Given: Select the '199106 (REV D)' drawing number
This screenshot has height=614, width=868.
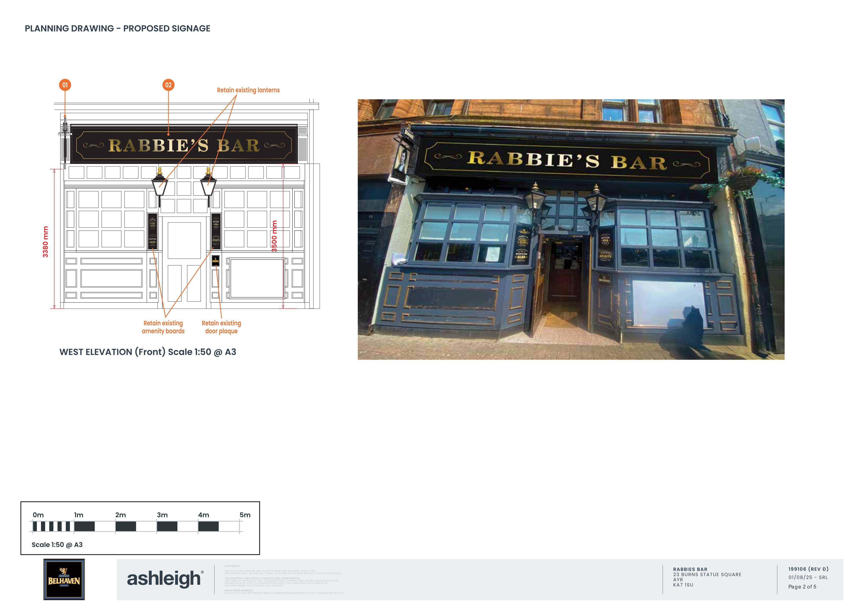Looking at the screenshot, I should tap(808, 569).
